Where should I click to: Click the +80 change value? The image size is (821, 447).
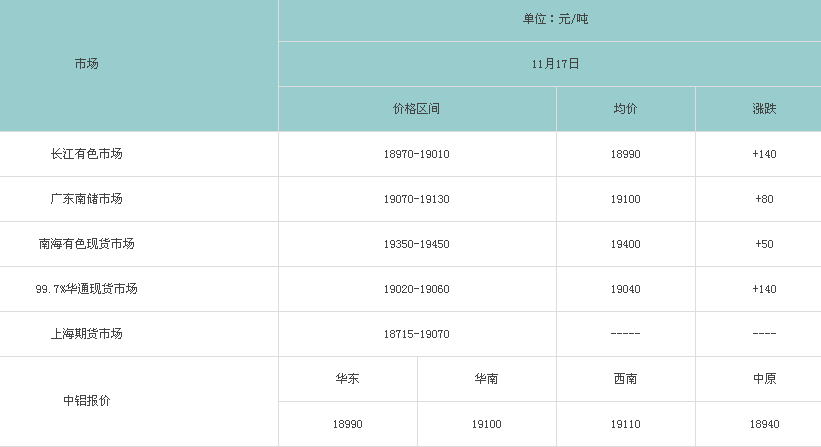764,199
